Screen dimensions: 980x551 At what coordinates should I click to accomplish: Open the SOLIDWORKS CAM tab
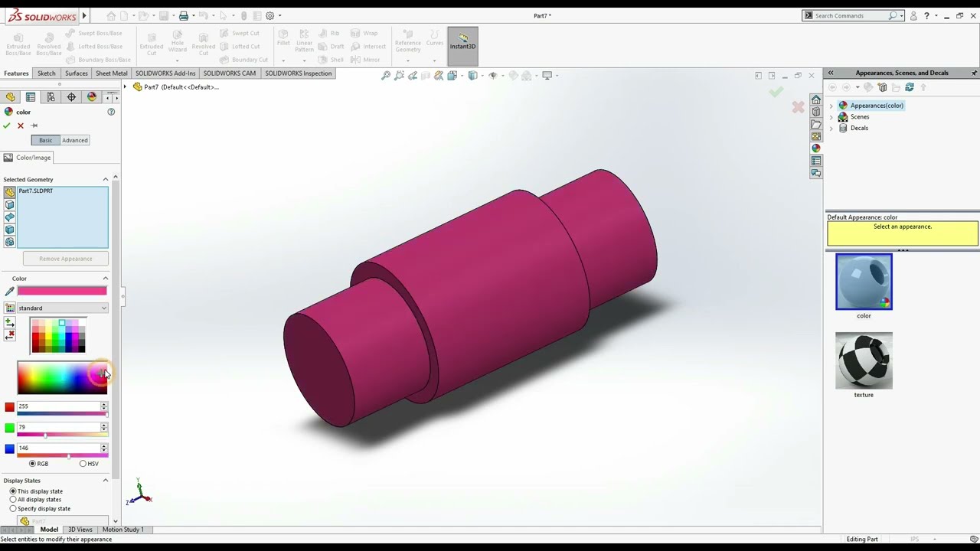pyautogui.click(x=230, y=73)
